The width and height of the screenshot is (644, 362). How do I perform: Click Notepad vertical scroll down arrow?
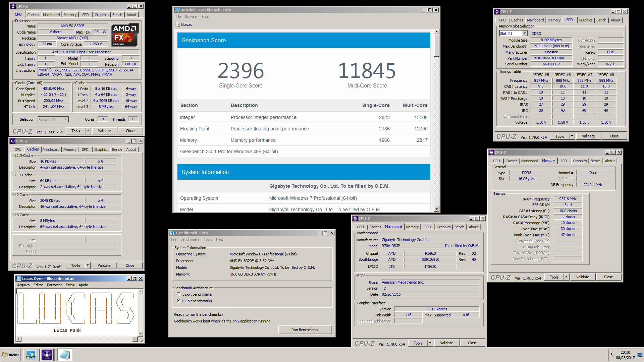(x=141, y=334)
